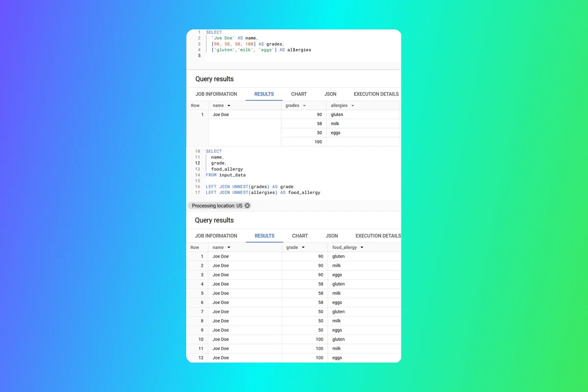Open name column menu in lower results
The height and width of the screenshot is (392, 588).
coord(229,247)
